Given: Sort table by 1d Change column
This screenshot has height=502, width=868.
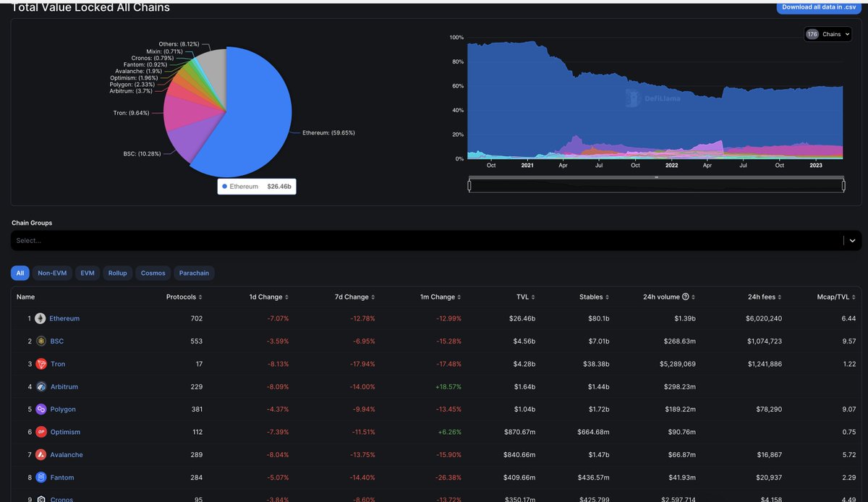Looking at the screenshot, I should 268,297.
